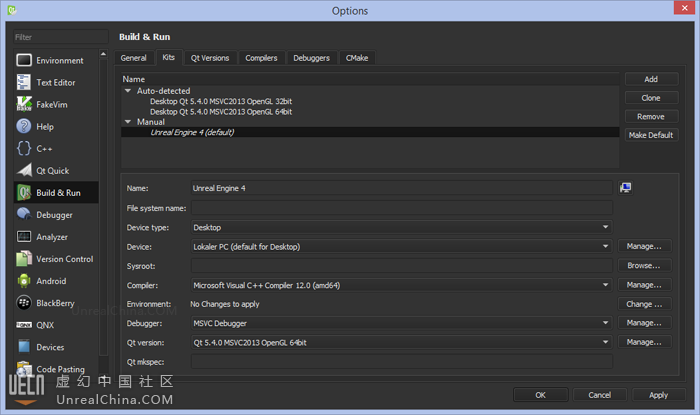Image resolution: width=700 pixels, height=415 pixels.
Task: Click Manage next to Qt version
Action: (645, 342)
